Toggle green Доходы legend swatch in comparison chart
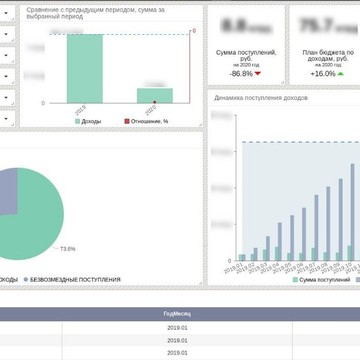 [x=77, y=121]
